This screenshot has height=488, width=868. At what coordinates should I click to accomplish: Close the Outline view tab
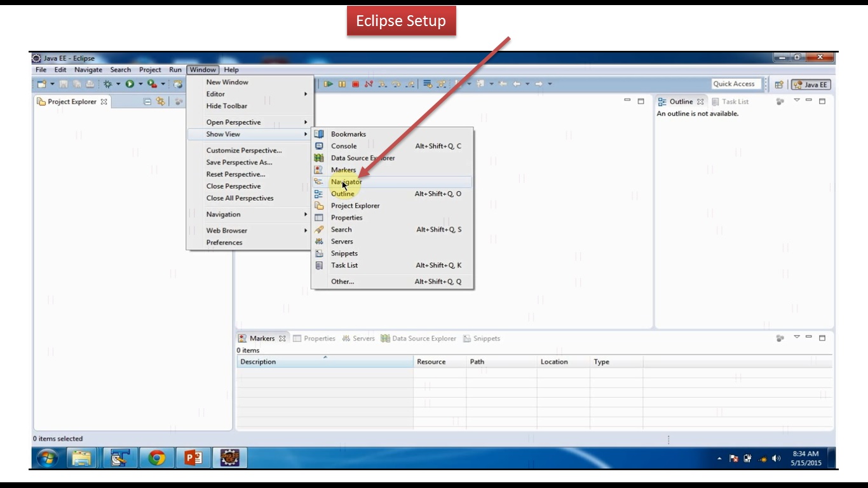tap(700, 102)
